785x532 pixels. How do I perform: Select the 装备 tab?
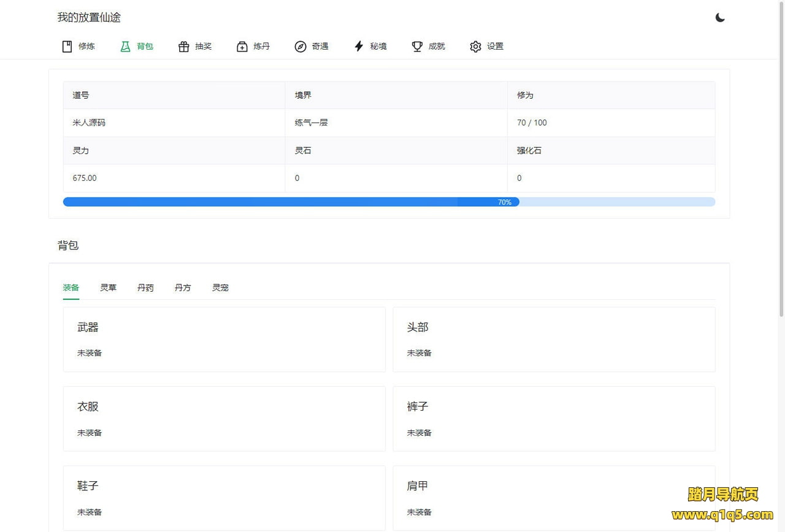[71, 287]
